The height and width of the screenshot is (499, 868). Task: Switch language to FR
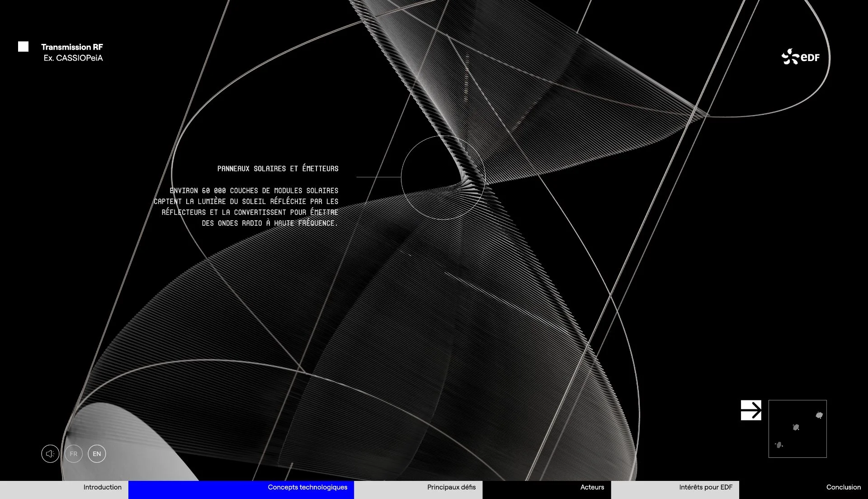74,454
